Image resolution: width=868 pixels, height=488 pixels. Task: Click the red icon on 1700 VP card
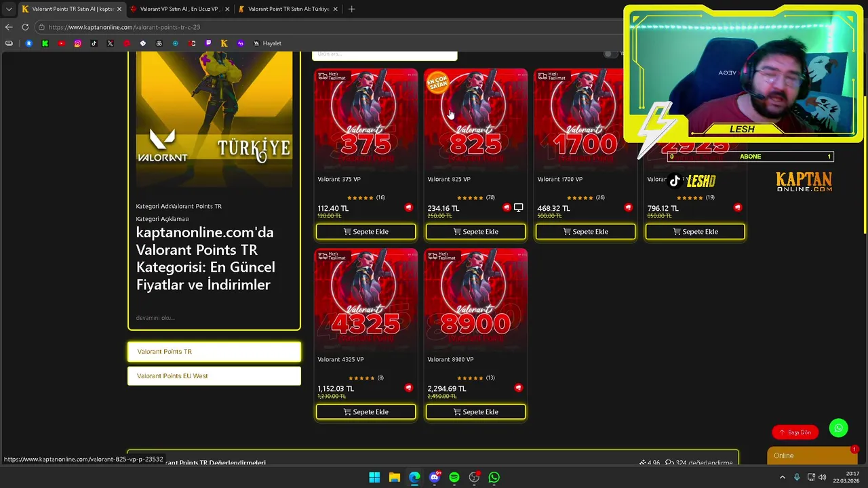pos(628,207)
